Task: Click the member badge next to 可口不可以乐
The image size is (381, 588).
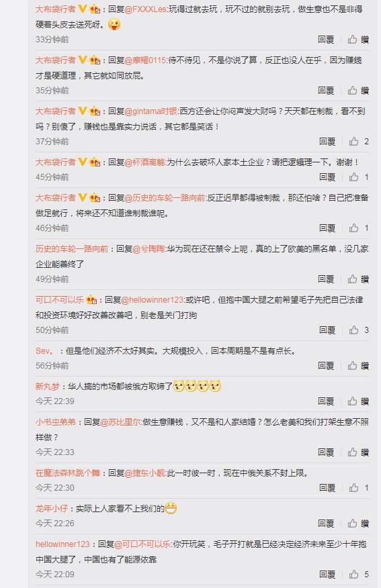Action: pos(91,300)
